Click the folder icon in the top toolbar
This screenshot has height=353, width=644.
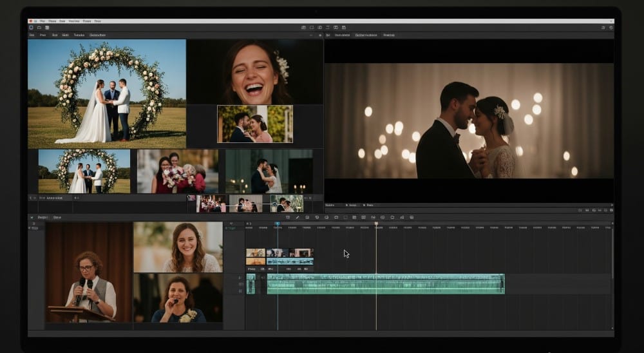click(39, 28)
